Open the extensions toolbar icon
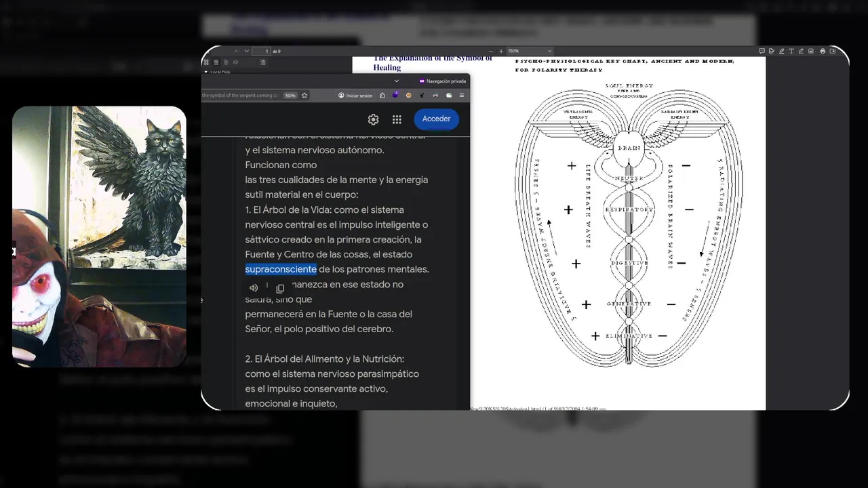Image resolution: width=868 pixels, height=488 pixels. (382, 96)
